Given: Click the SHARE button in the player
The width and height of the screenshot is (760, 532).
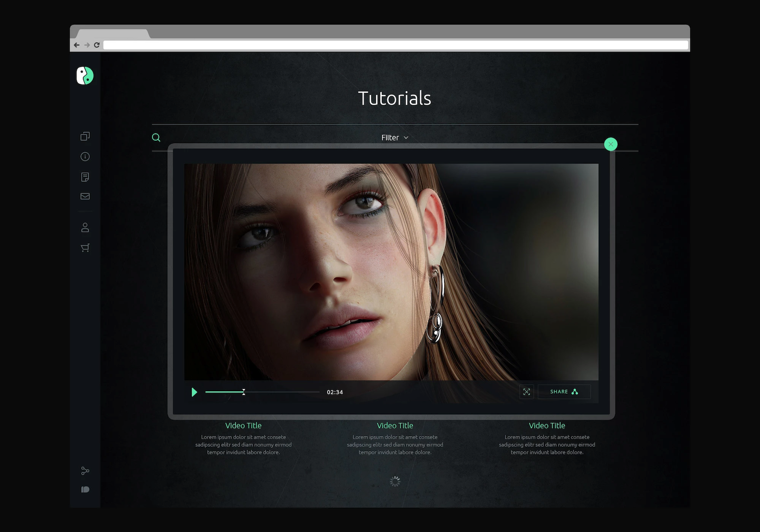Looking at the screenshot, I should tap(564, 392).
